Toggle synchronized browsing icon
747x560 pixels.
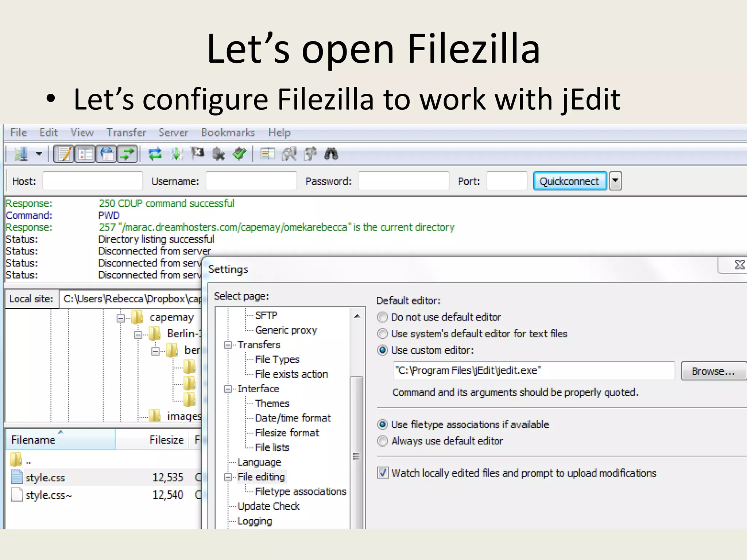click(310, 154)
